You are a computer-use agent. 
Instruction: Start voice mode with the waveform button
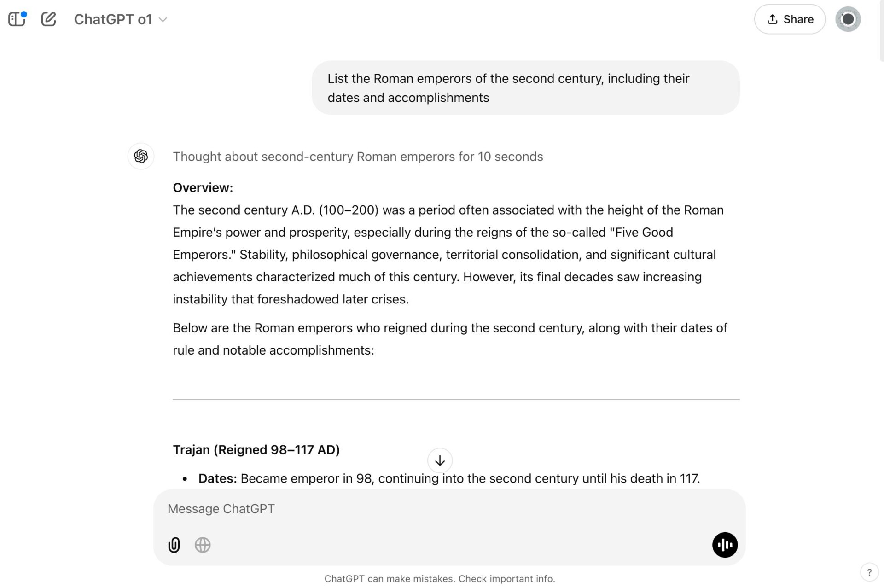[725, 545]
